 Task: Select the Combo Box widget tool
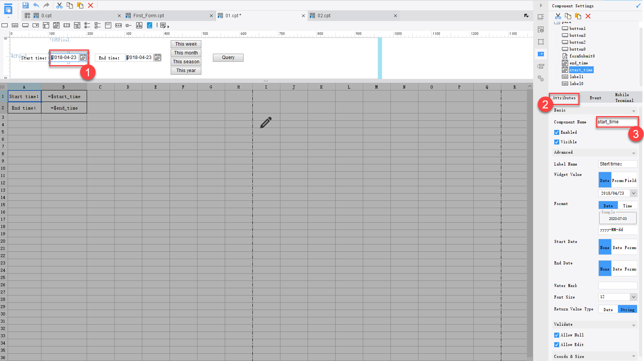coord(36,25)
